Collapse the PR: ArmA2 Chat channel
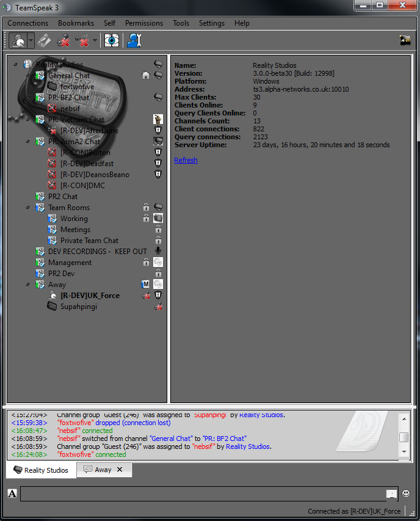The image size is (420, 521). [x=28, y=142]
